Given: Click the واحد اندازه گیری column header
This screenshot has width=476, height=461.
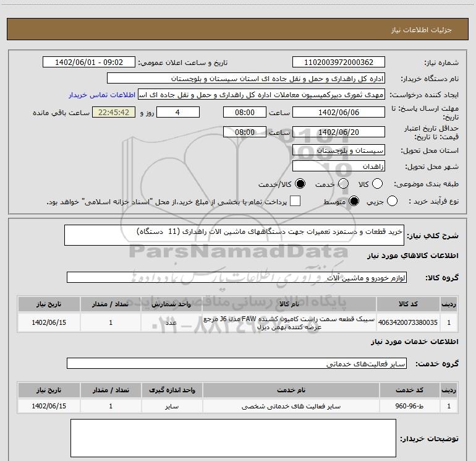Looking at the screenshot, I should (x=172, y=390).
